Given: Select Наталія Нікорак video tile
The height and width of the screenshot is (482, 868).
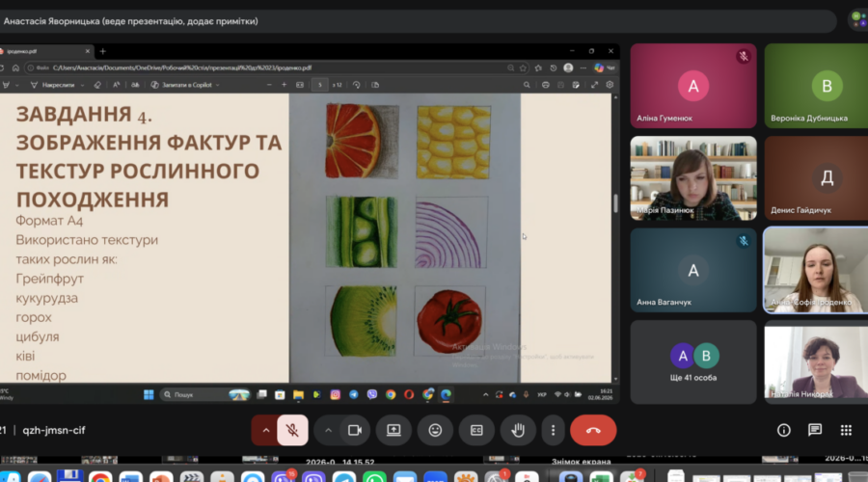Looking at the screenshot, I should click(816, 362).
